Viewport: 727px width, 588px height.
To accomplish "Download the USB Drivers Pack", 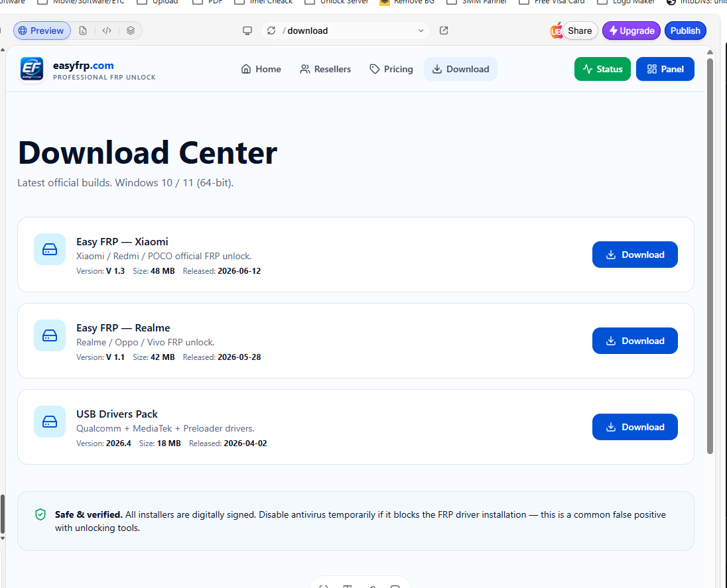I will tap(635, 427).
